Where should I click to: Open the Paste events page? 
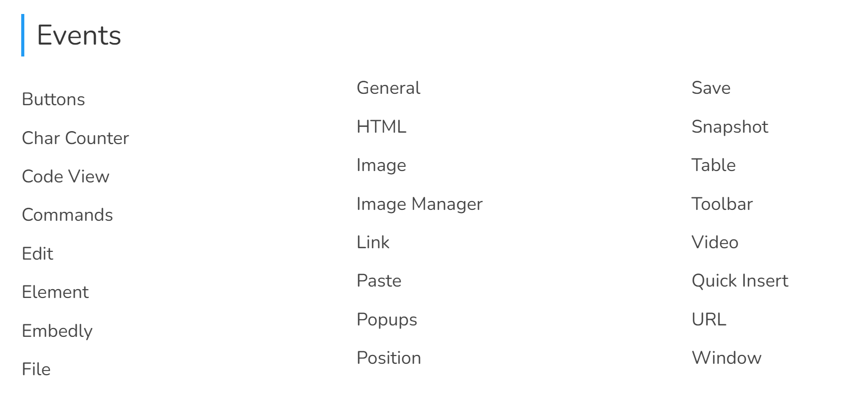(379, 280)
